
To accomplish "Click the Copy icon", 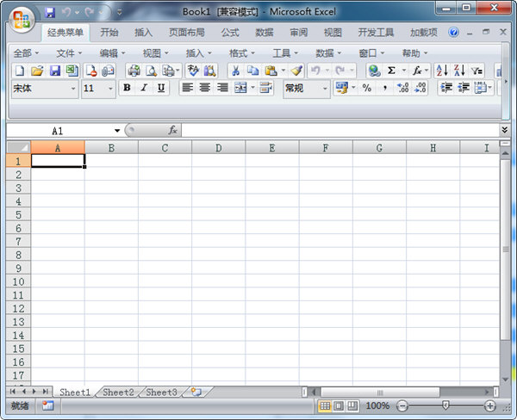I will [x=252, y=71].
